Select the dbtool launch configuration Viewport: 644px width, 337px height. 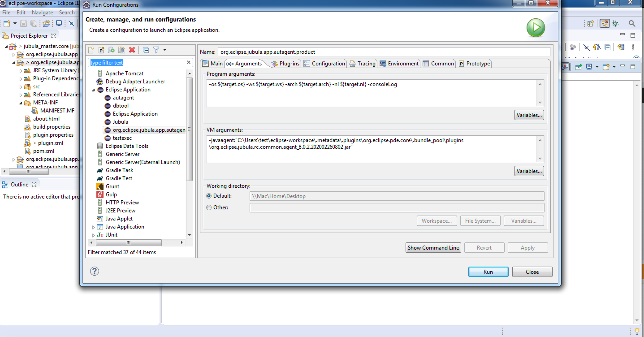click(121, 106)
